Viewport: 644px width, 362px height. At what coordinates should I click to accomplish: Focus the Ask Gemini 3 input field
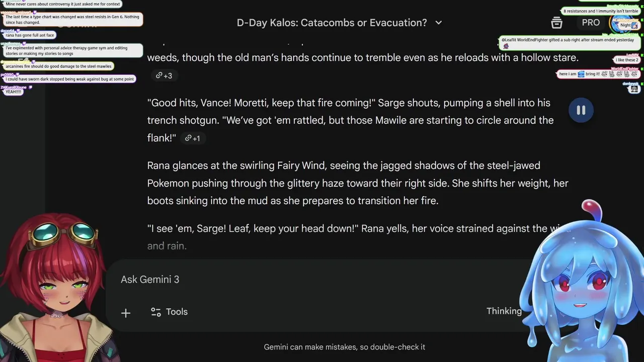click(302, 280)
